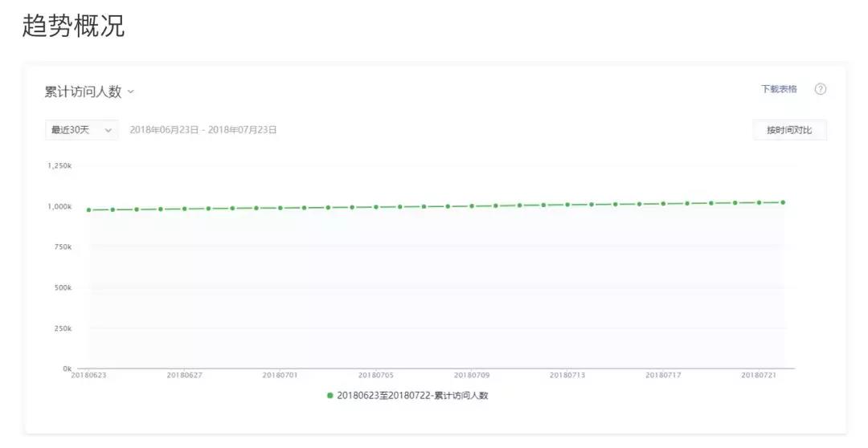Open the help question mark icon
The width and height of the screenshot is (868, 448).
coord(821,89)
